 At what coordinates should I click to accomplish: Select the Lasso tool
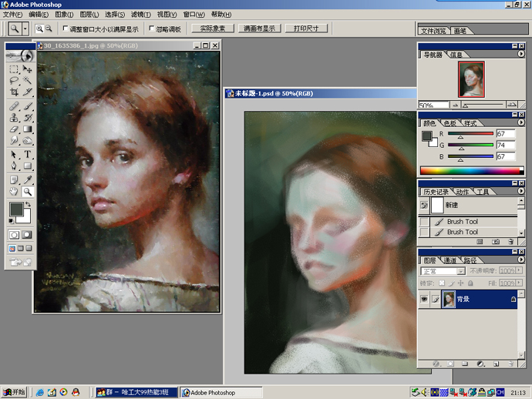coord(14,81)
